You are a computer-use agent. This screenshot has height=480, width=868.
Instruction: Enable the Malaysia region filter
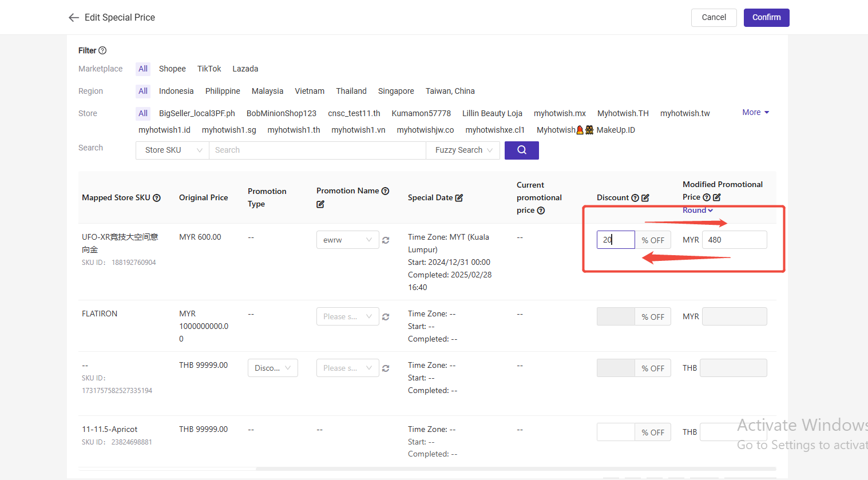[x=267, y=91]
